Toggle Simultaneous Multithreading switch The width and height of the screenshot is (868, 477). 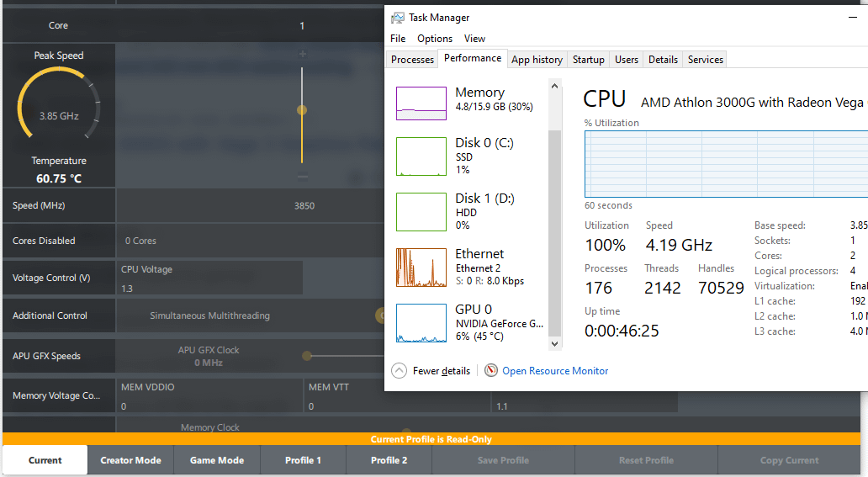(x=380, y=315)
